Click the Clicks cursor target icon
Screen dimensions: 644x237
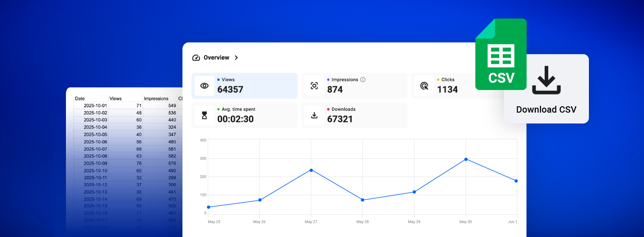click(x=424, y=86)
